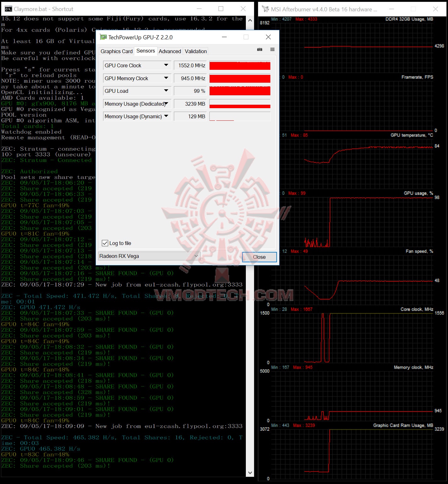
Task: Click the 'Fan speed, %' graph label
Action: click(x=419, y=251)
